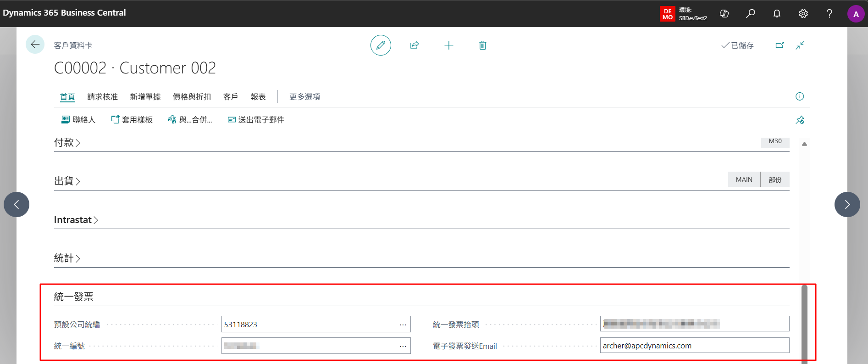The width and height of the screenshot is (868, 364).
Task: Open settings gear icon
Action: pos(803,14)
